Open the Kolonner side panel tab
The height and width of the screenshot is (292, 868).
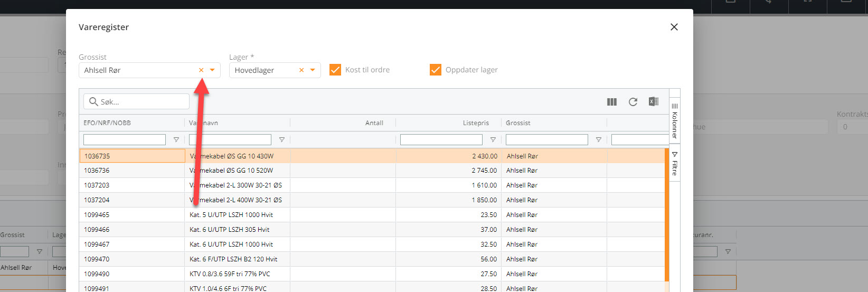click(674, 121)
